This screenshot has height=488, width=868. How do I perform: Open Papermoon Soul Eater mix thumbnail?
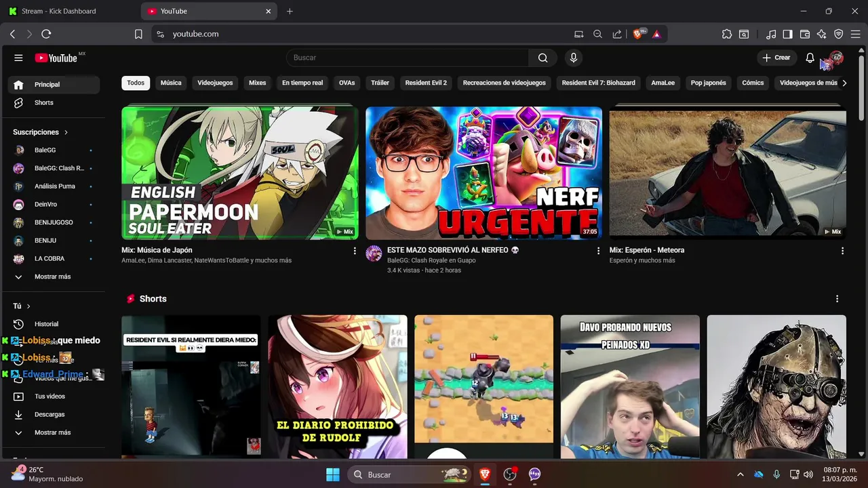pos(240,173)
